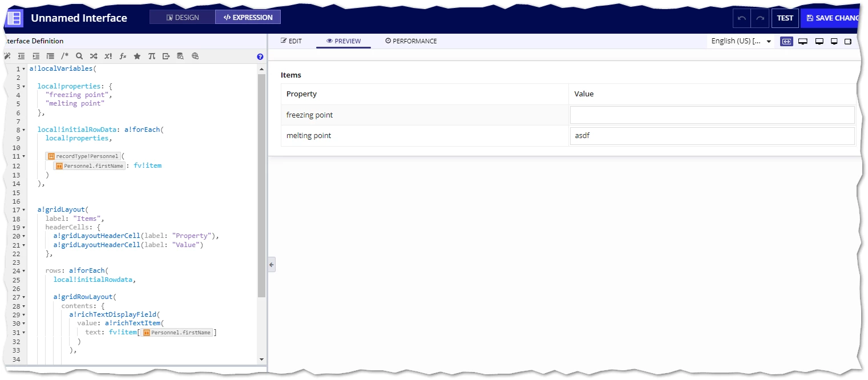Click the TEST button

(785, 18)
